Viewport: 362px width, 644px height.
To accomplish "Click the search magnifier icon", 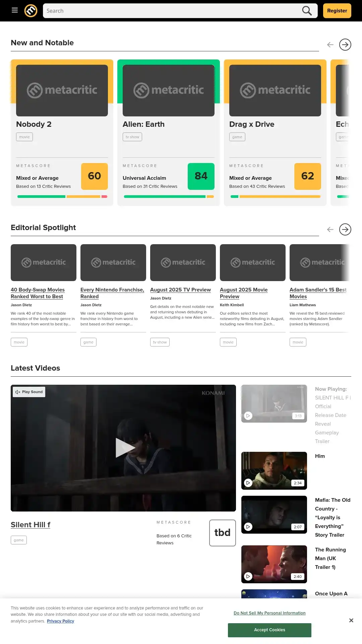I will click(307, 11).
